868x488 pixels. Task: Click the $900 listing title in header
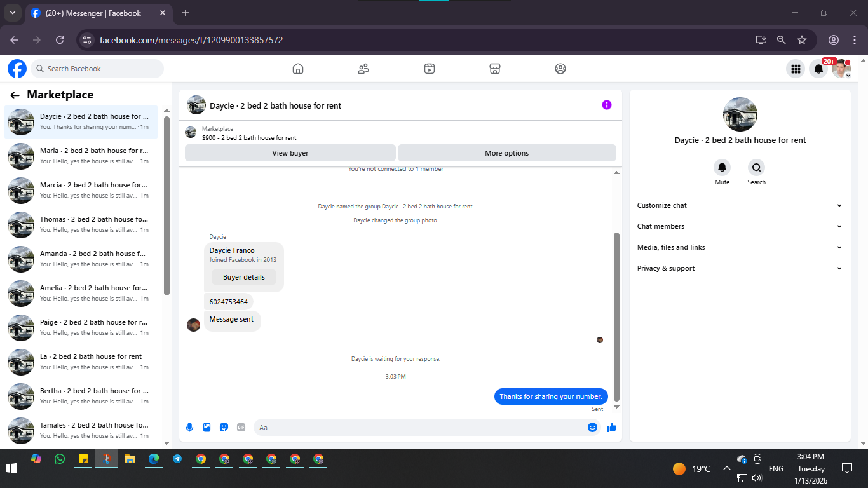[249, 138]
